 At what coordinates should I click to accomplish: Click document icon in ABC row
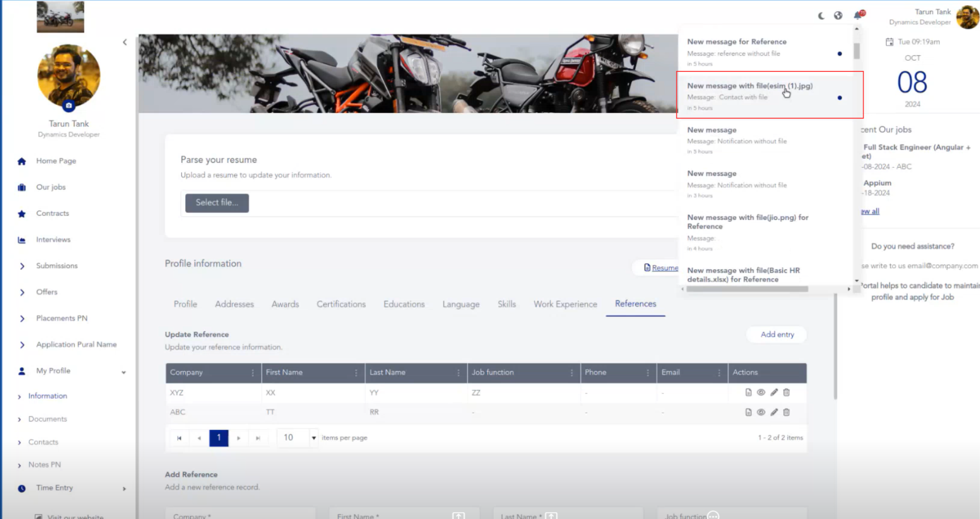point(748,412)
